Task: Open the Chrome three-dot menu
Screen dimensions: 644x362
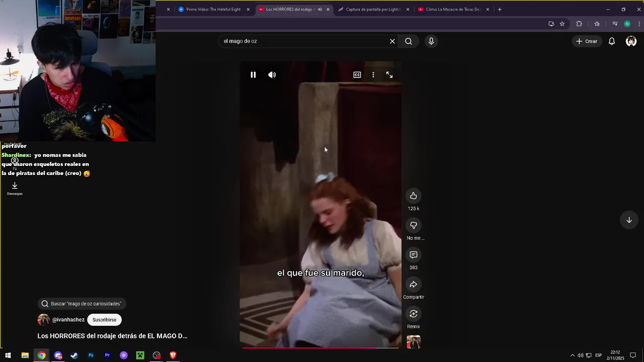Action: click(x=639, y=24)
